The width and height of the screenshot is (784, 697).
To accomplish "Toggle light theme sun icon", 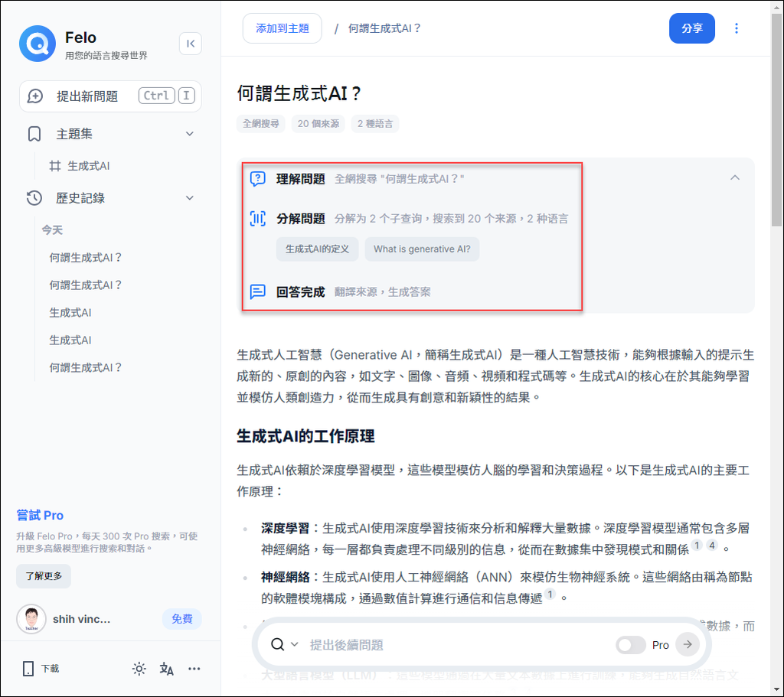I will [x=139, y=669].
